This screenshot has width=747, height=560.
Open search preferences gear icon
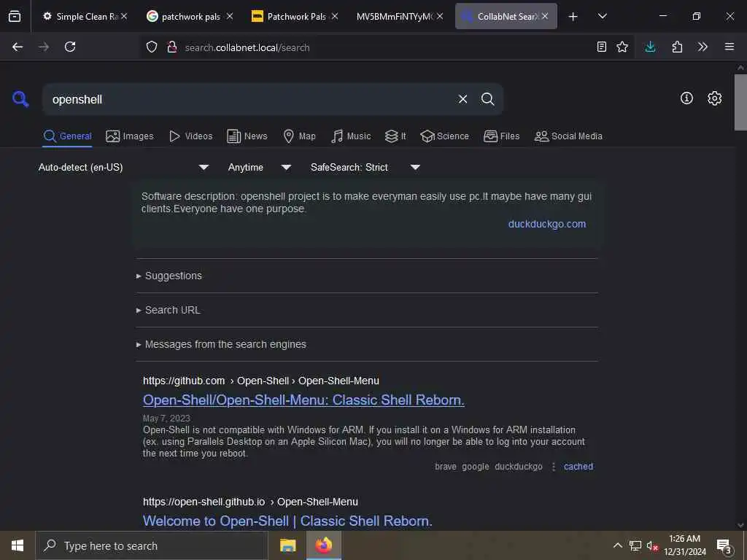coord(714,98)
